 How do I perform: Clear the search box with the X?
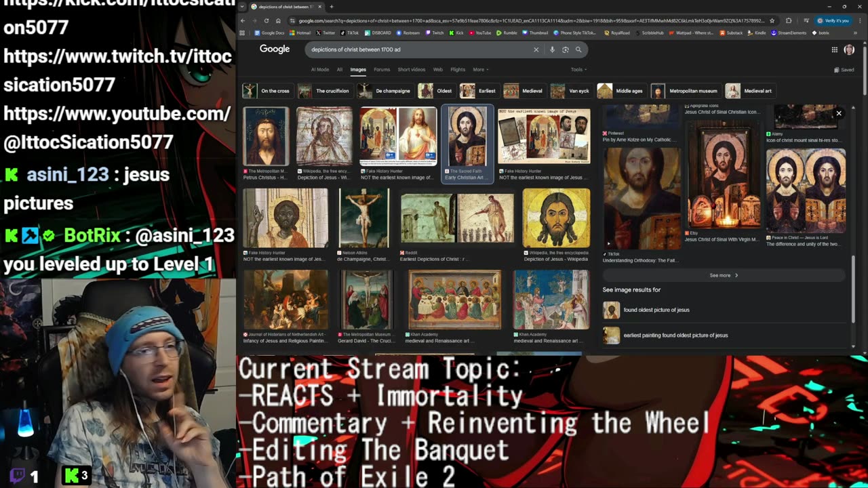536,49
